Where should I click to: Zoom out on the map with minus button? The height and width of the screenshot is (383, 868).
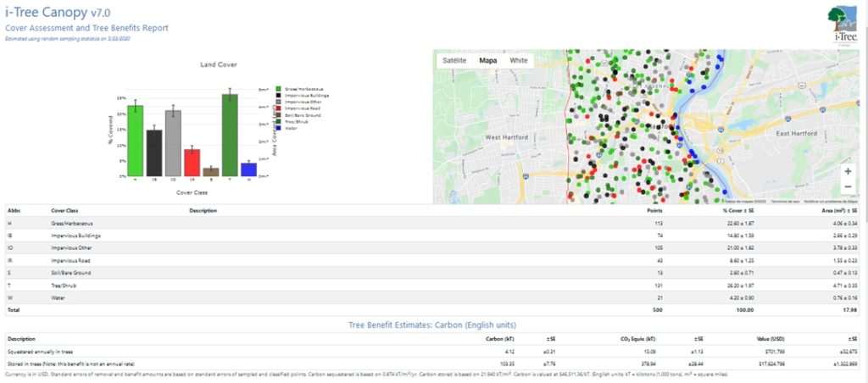[x=848, y=187]
